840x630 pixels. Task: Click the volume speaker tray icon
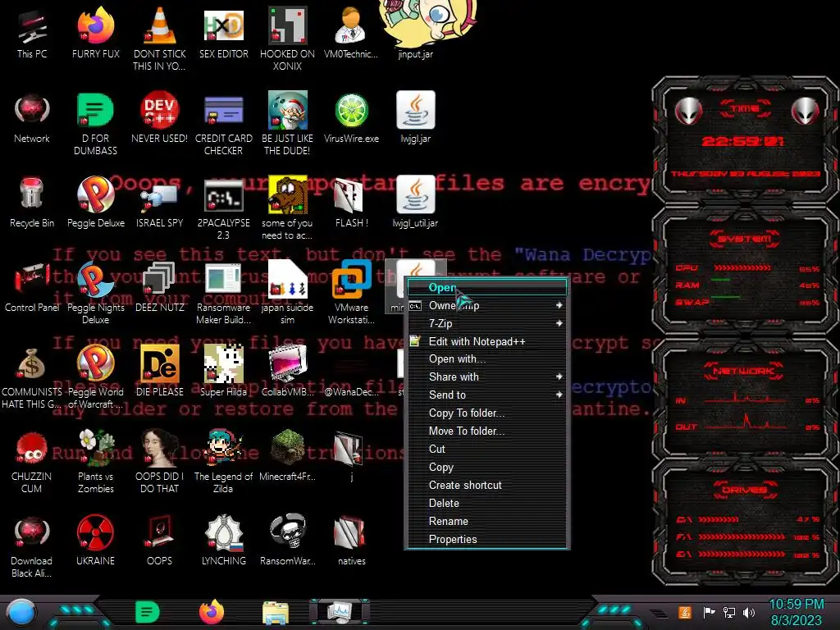click(x=749, y=612)
